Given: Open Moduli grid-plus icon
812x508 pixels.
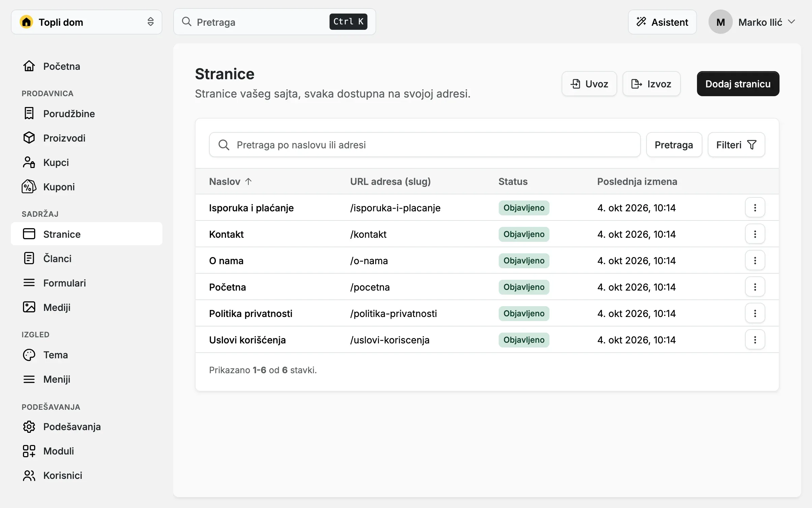Looking at the screenshot, I should click(29, 451).
